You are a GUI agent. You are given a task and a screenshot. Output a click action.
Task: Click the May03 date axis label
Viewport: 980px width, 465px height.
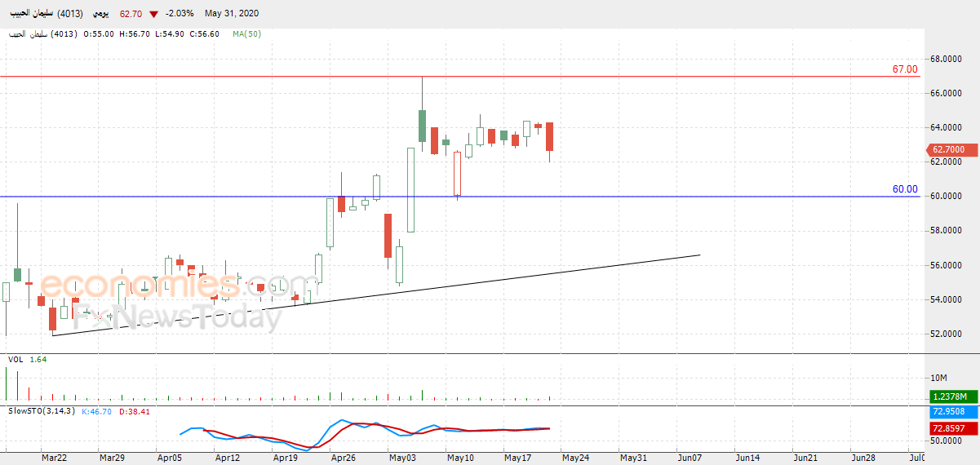click(x=402, y=458)
